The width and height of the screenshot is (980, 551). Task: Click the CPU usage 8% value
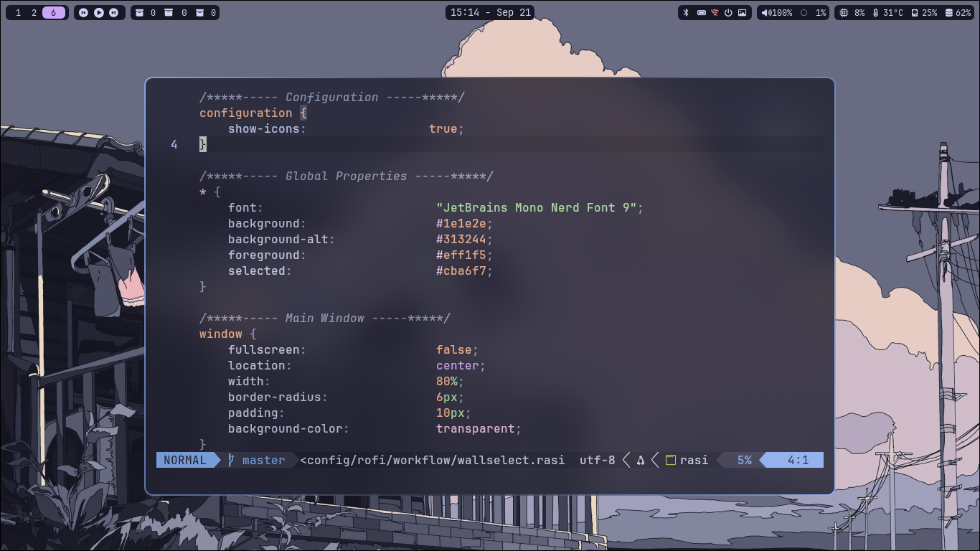859,13
